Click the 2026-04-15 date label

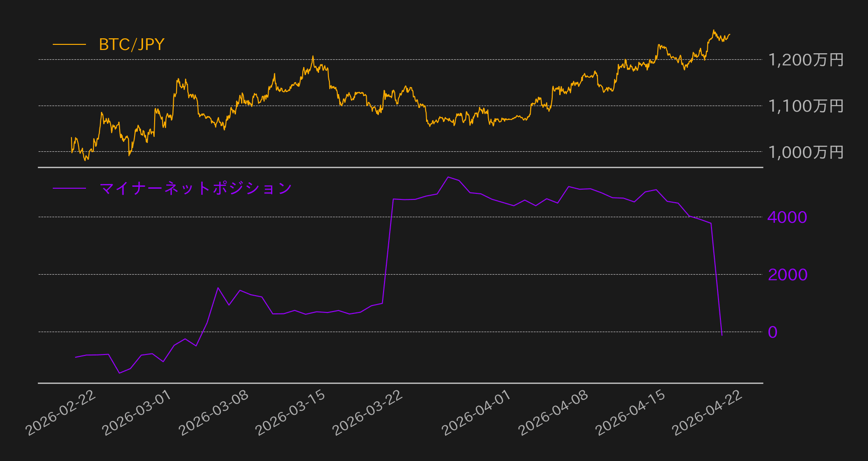click(x=631, y=413)
